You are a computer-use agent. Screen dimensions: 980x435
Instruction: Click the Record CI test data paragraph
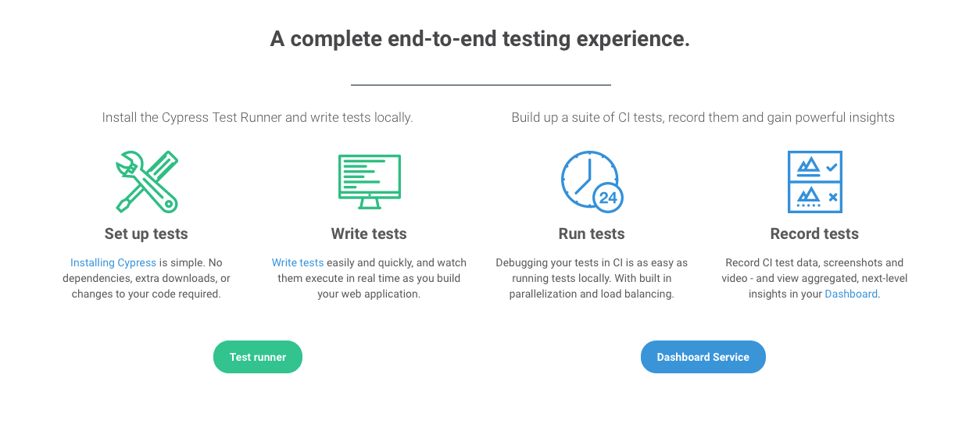[814, 279]
